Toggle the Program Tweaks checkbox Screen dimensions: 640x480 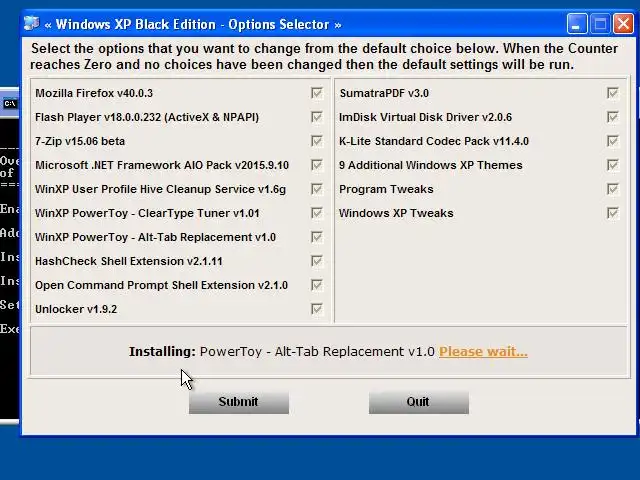click(613, 189)
